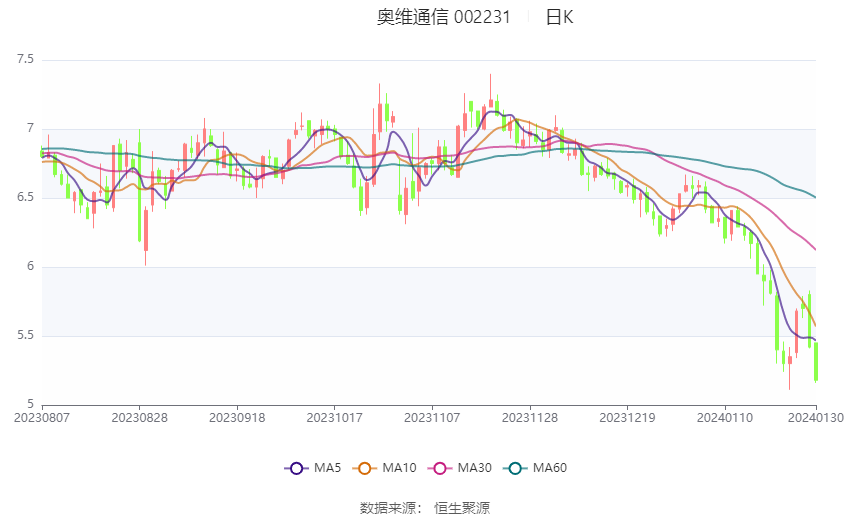The height and width of the screenshot is (516, 850).
Task: Click the 20231128 date axis label
Action: pos(530,418)
